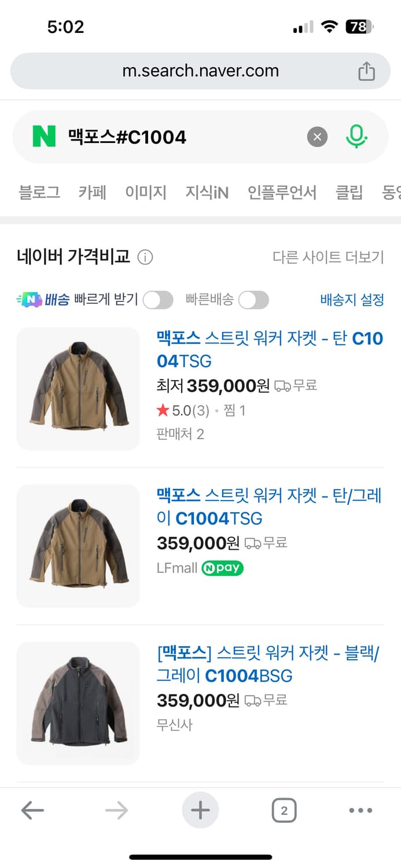
Task: Select the 지식iN tab
Action: 207,194
